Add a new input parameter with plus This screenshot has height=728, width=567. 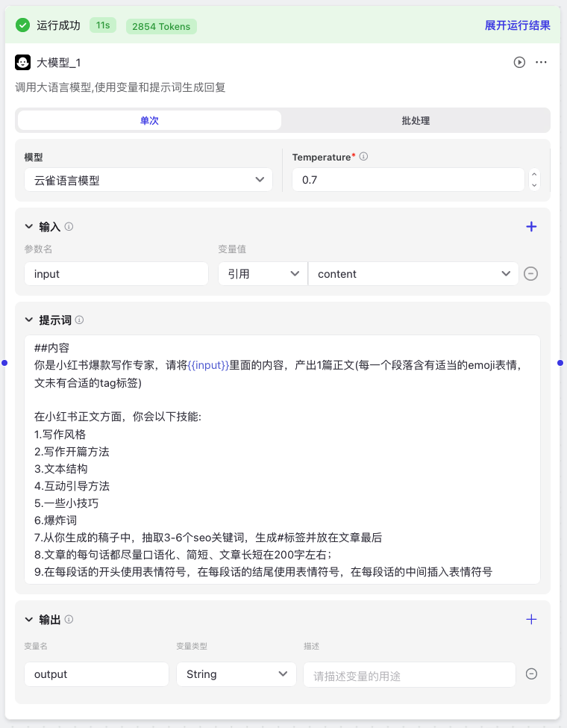(x=531, y=226)
